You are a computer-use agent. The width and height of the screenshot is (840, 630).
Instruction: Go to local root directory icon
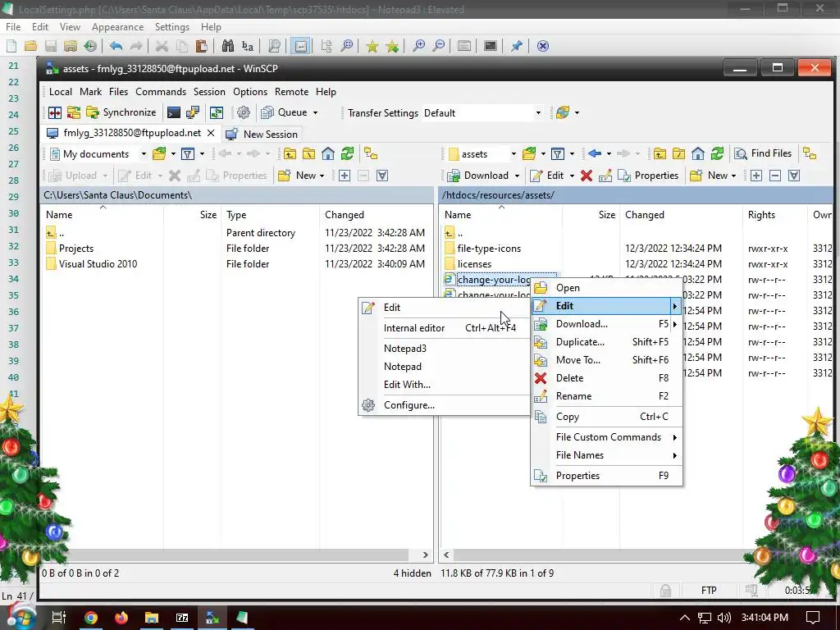click(x=309, y=154)
